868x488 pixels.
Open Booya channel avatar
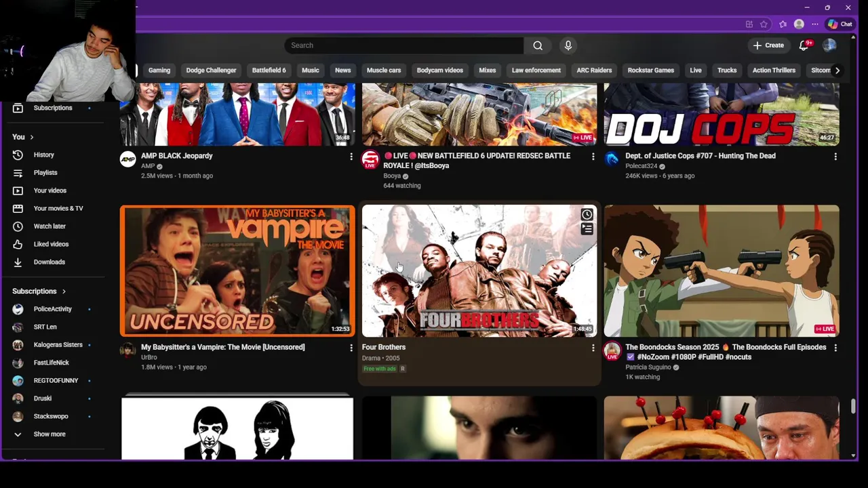point(370,159)
